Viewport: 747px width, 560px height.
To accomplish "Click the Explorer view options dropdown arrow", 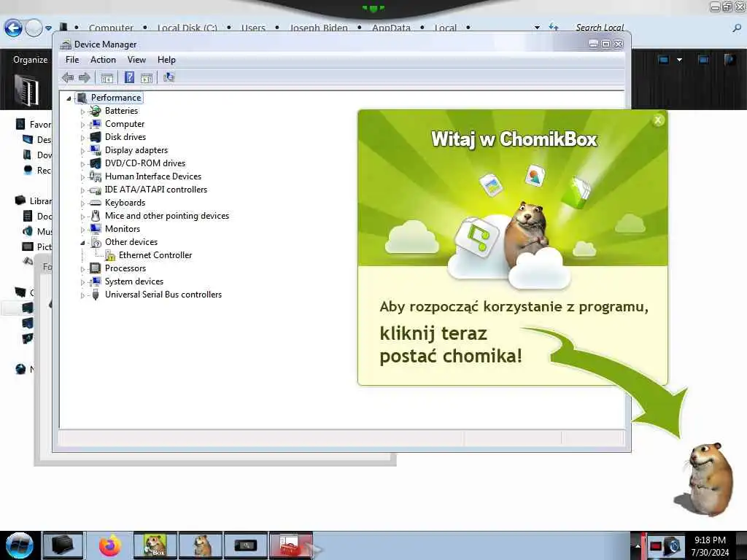I will pos(679,60).
